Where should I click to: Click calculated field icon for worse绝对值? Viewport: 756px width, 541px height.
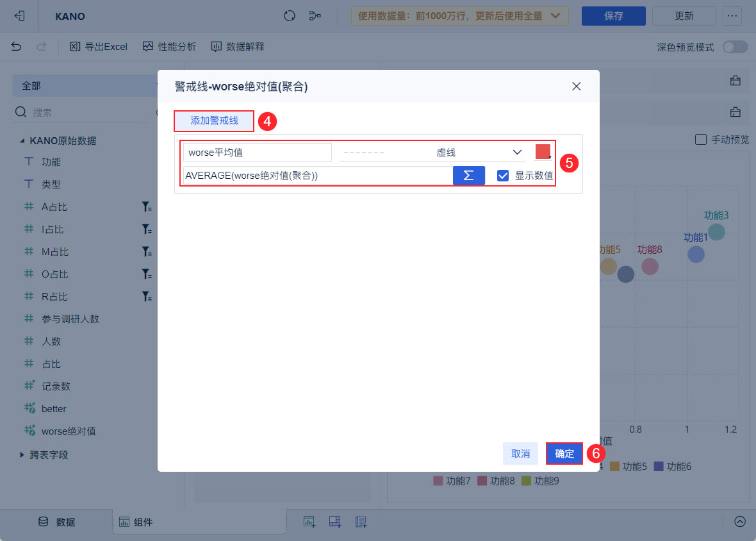click(x=30, y=431)
